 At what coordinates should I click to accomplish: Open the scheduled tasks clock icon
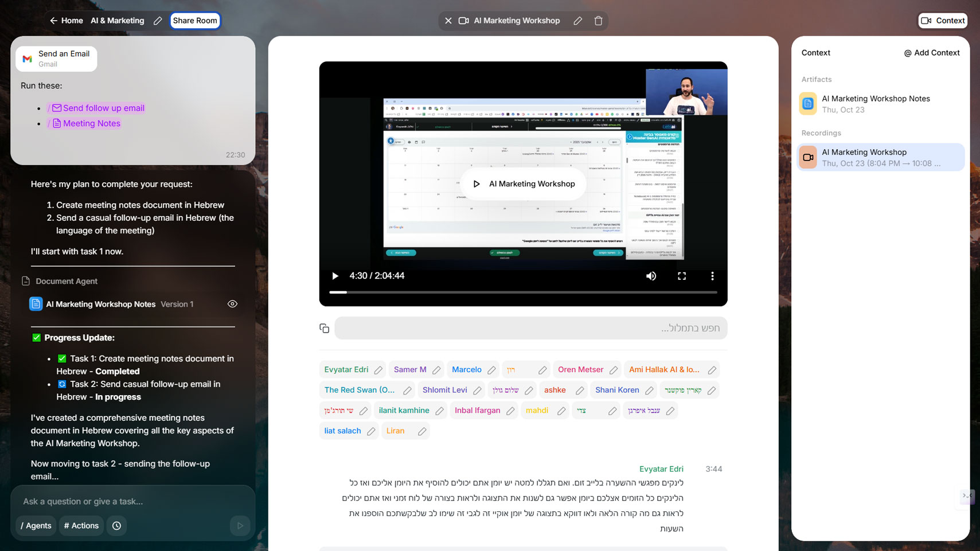click(x=117, y=526)
